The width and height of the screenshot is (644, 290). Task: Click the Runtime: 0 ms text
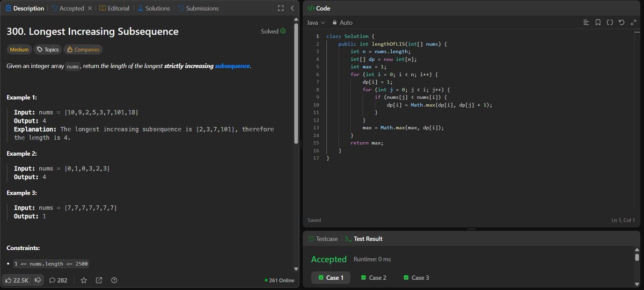coord(372,259)
